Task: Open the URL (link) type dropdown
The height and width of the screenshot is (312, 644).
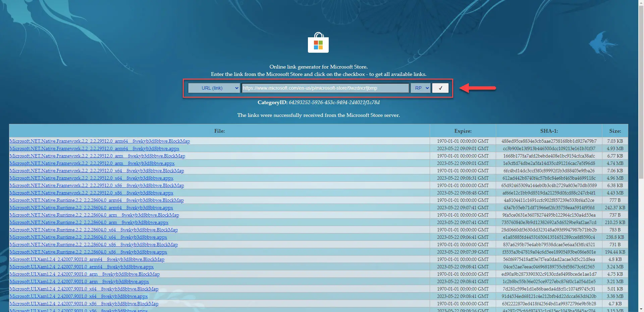Action: point(214,88)
